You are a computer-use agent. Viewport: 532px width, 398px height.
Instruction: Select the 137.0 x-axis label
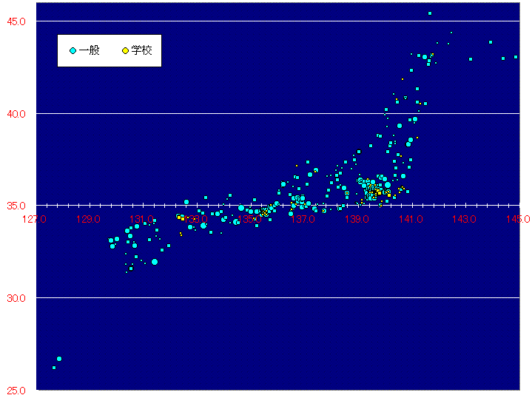[x=303, y=219]
